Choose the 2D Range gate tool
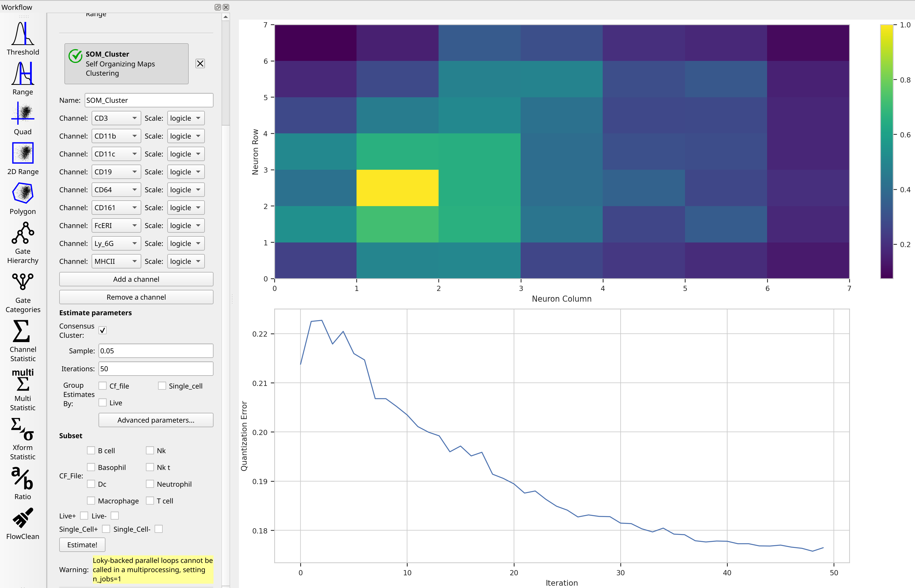Screen dimensions: 915x588 tap(23, 158)
